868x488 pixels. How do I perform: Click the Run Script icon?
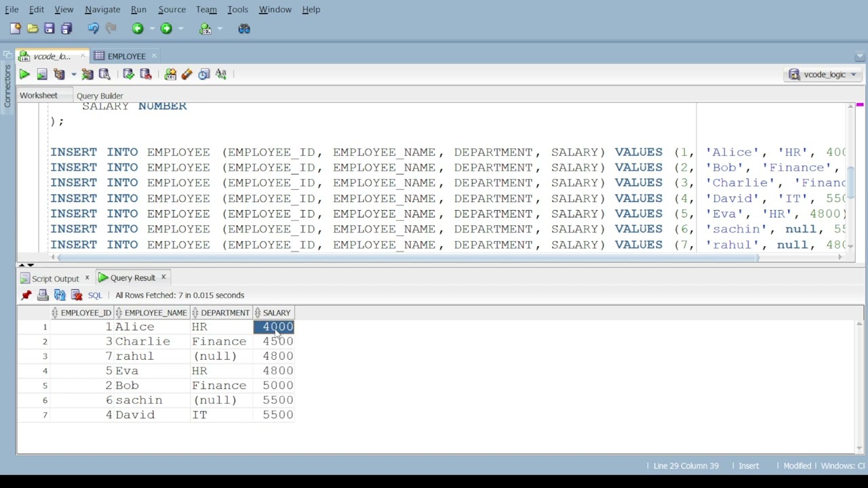[42, 75]
